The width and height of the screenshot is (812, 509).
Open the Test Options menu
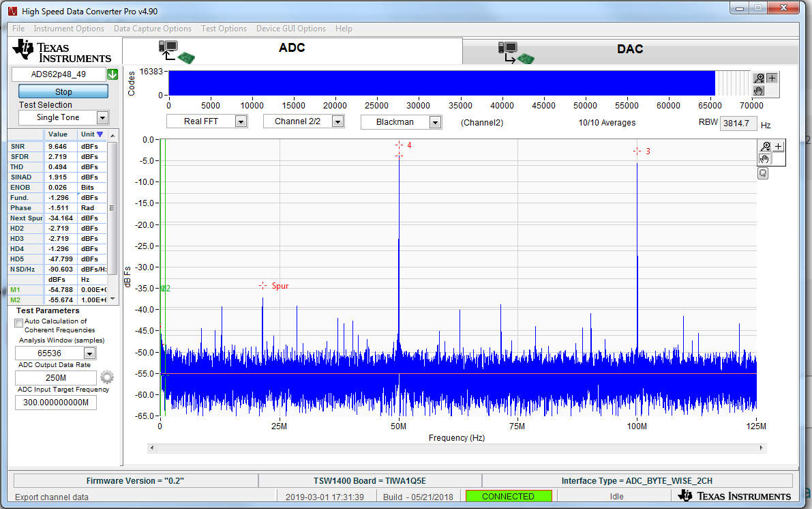(x=224, y=29)
